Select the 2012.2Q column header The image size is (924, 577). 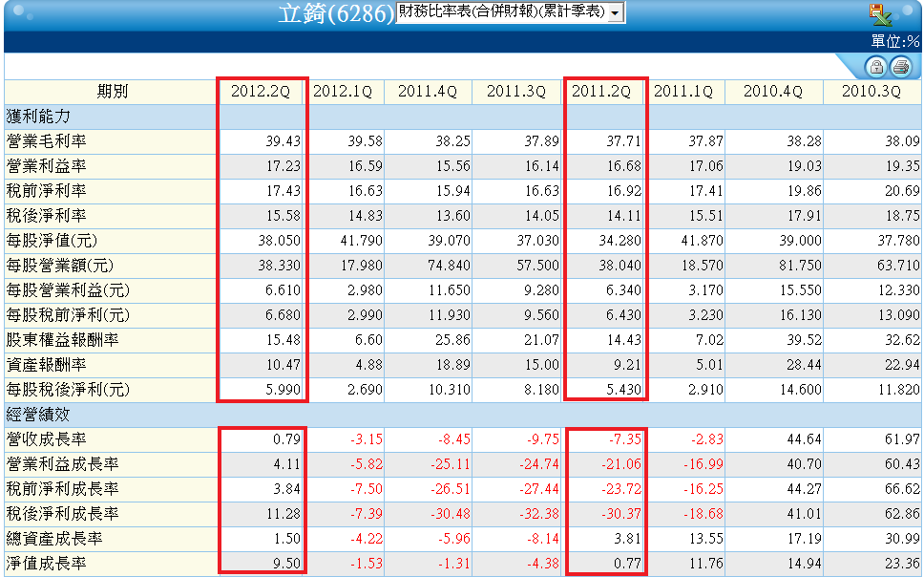tap(260, 92)
